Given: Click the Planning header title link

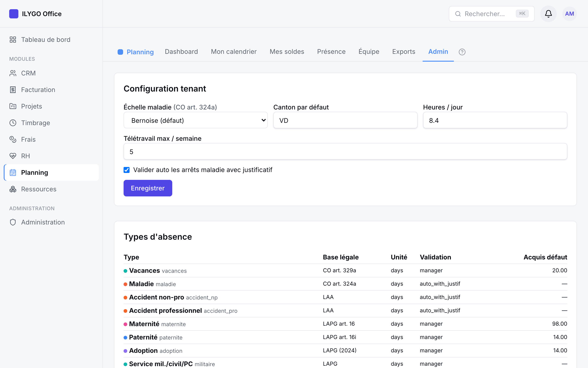Looking at the screenshot, I should 140,52.
